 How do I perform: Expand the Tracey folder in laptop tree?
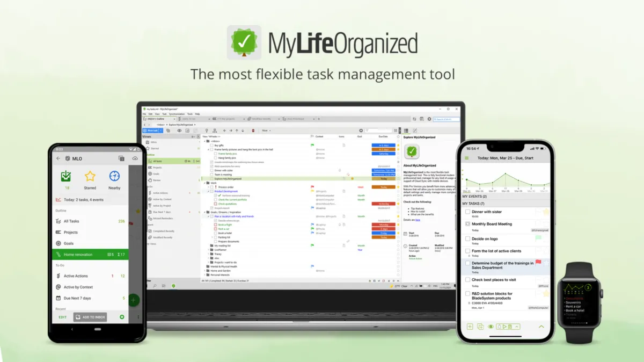pos(209,254)
